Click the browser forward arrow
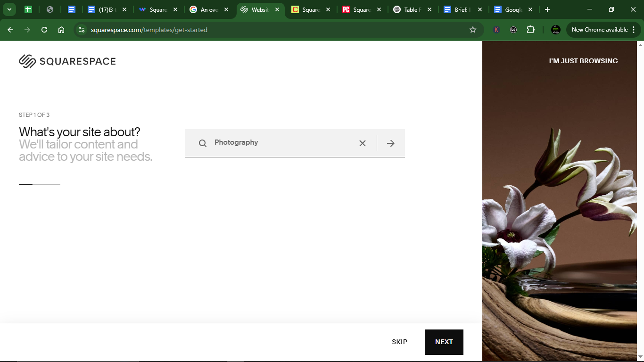The width and height of the screenshot is (644, 362). (x=27, y=30)
